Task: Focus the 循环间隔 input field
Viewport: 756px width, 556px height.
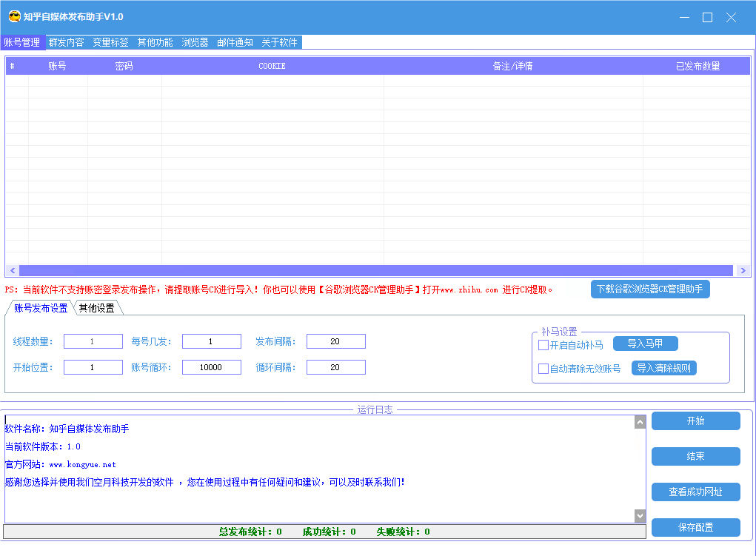Action: [336, 367]
